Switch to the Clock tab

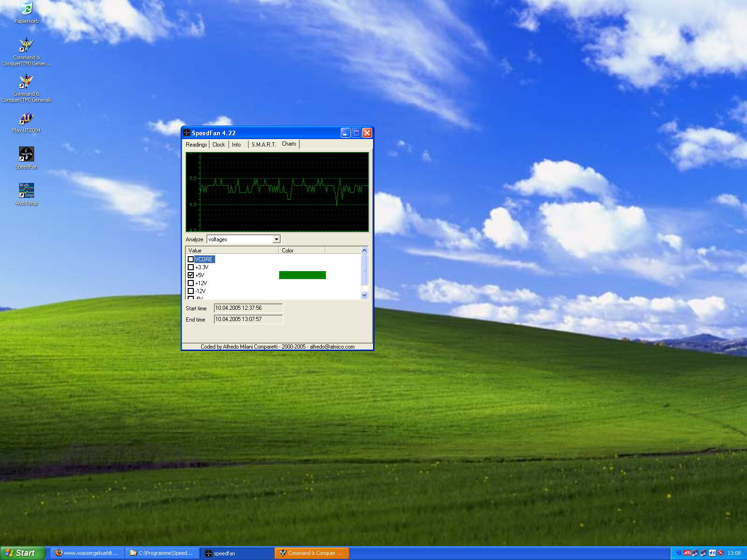coord(218,145)
